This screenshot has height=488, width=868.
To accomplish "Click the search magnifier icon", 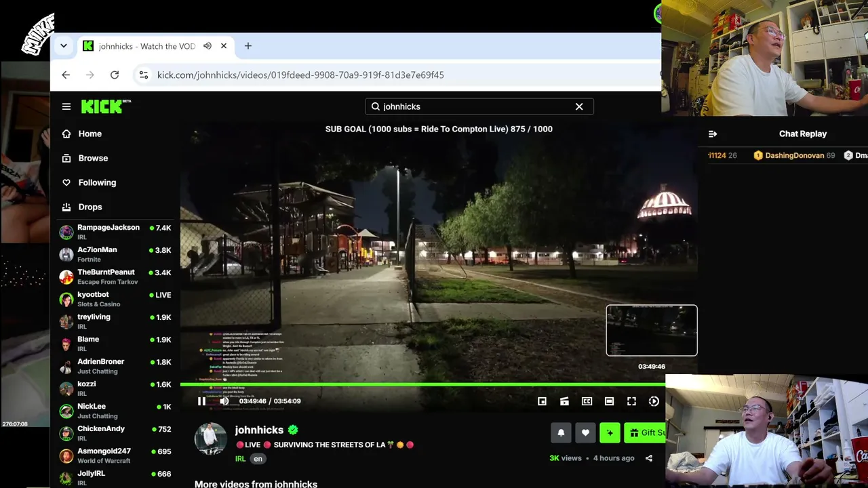I will point(375,106).
